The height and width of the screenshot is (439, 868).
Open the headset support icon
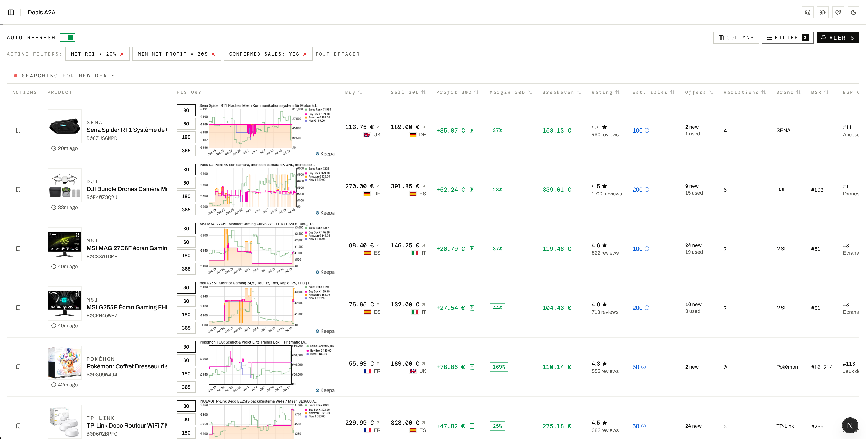808,13
